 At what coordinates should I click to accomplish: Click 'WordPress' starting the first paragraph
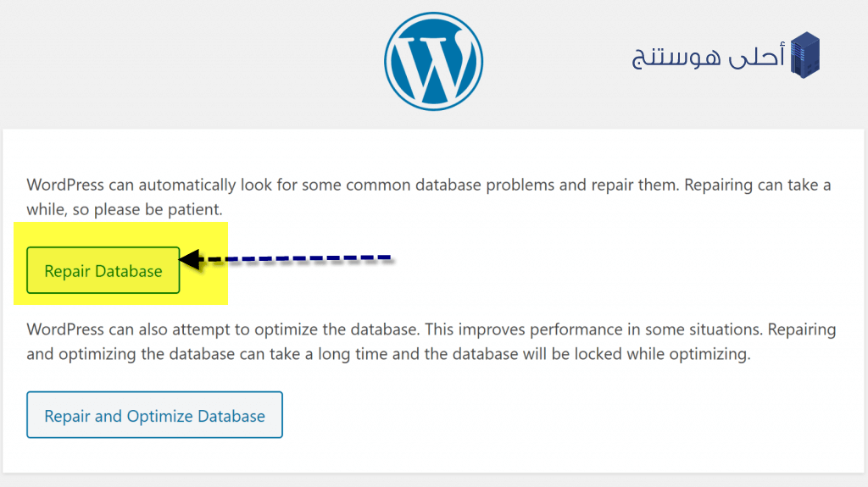coord(65,185)
